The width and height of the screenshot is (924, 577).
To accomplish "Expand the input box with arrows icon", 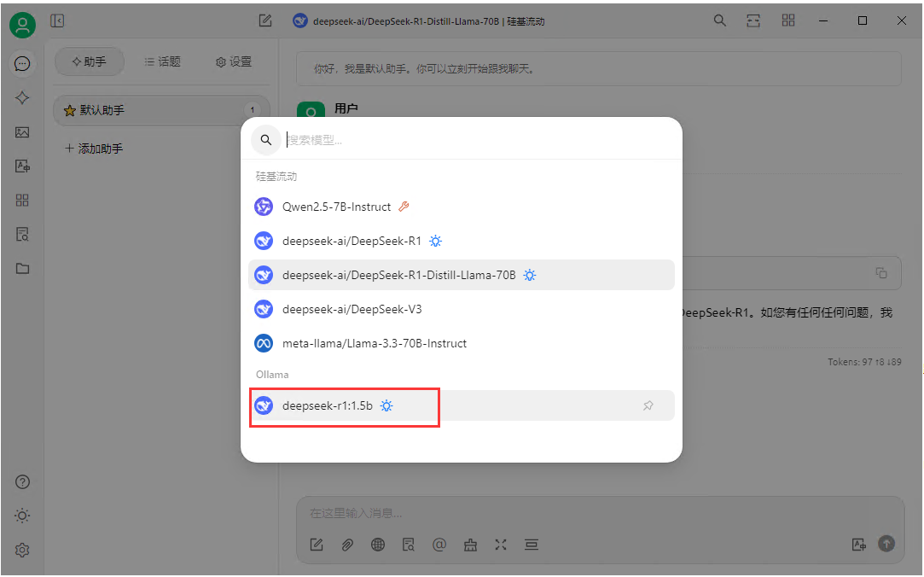I will tap(501, 545).
